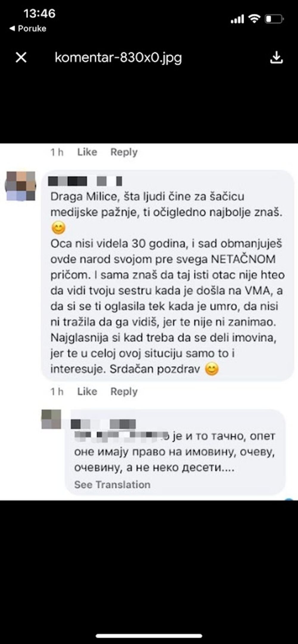Tap the cellular signal bars icon
This screenshot has height=644, width=298.
[x=237, y=19]
